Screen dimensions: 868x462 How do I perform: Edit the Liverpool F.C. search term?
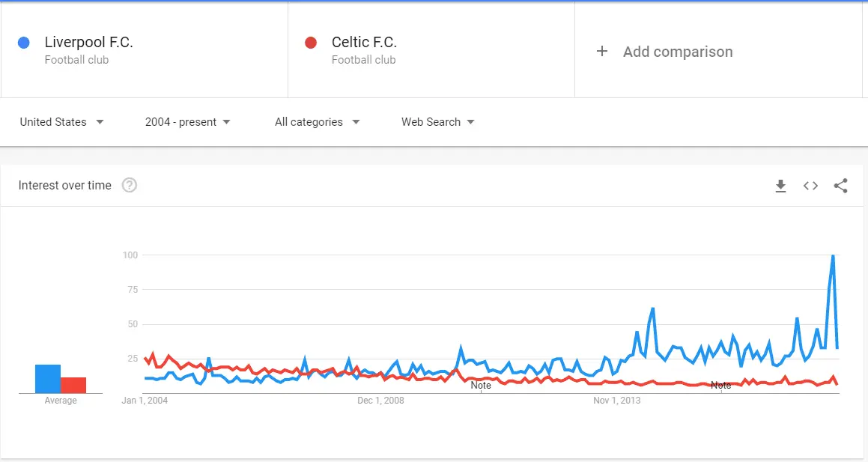88,43
